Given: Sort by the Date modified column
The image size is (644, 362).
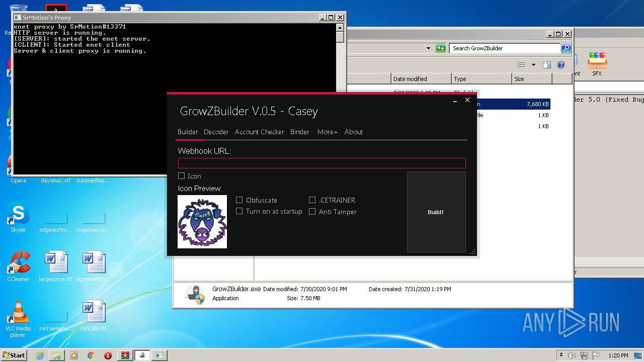Looking at the screenshot, I should [x=421, y=79].
